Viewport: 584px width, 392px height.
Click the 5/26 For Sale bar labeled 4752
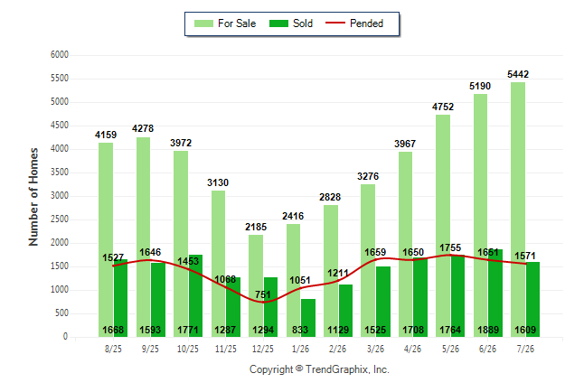point(443,226)
